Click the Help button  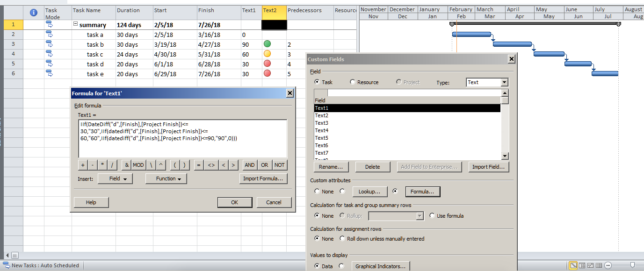point(91,202)
